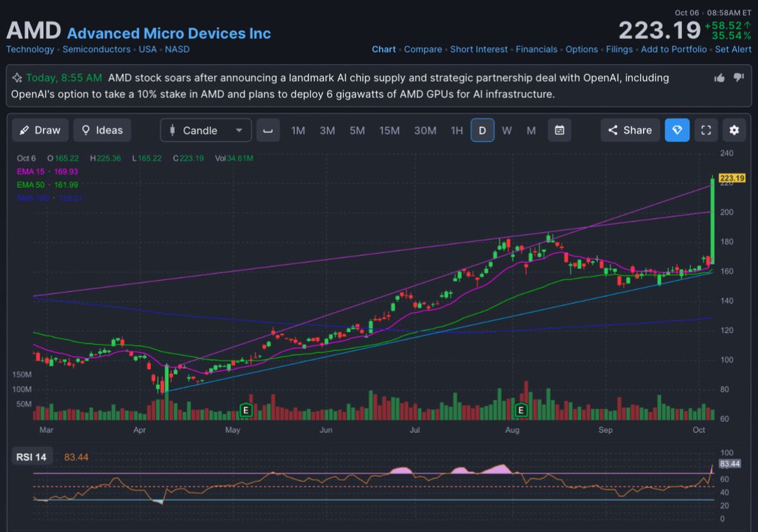Open the chart settings gear

tap(733, 130)
